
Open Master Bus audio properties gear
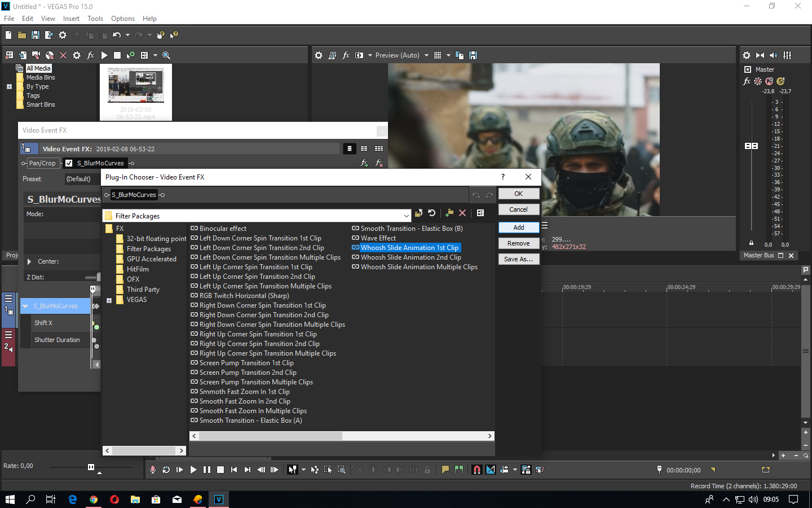pos(747,55)
